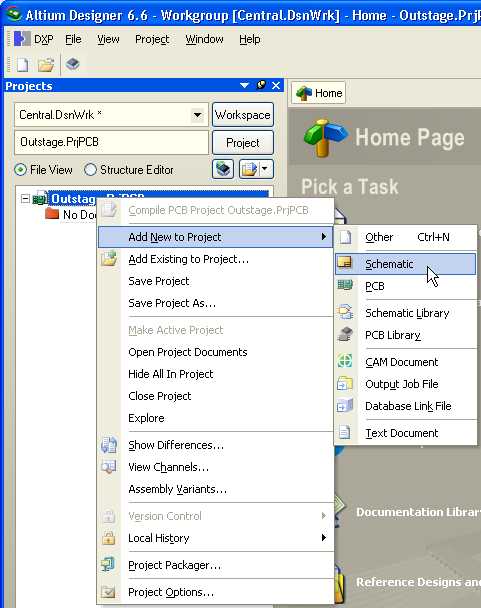The image size is (481, 608).
Task: Click the CAM Document icon in the submenu
Action: (x=344, y=361)
